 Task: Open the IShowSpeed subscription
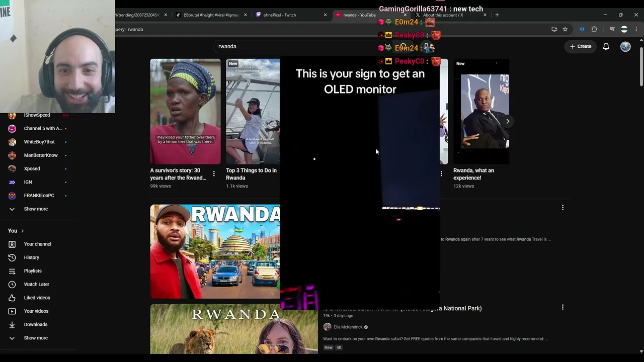[x=37, y=115]
